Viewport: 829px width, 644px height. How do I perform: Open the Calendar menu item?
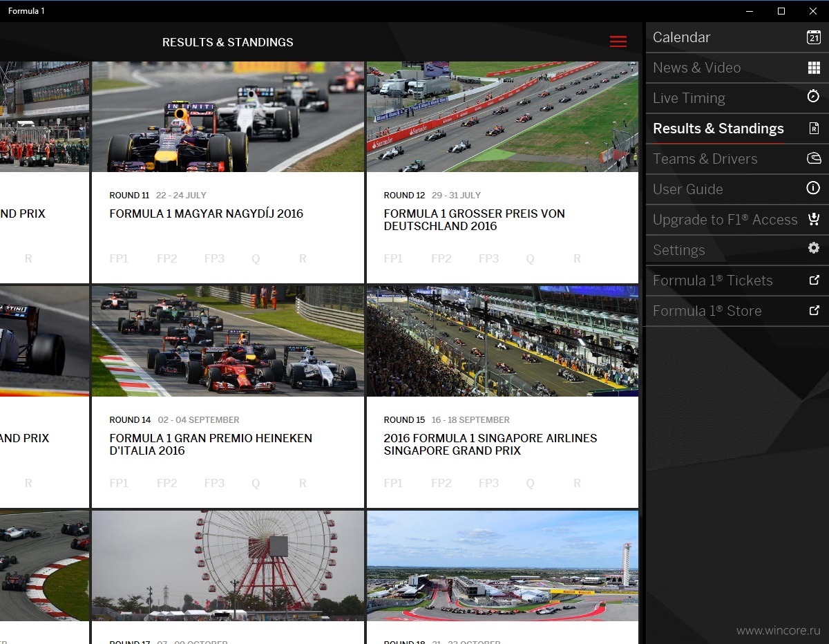(737, 37)
